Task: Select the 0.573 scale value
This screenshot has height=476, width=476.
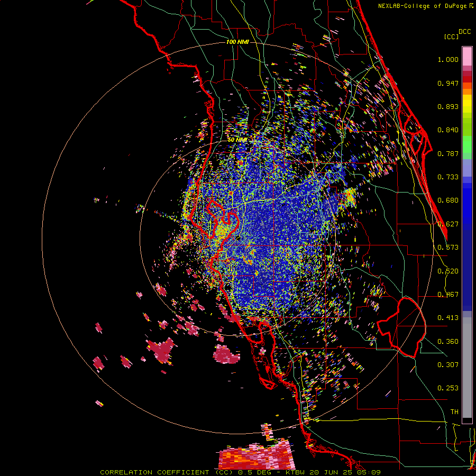Action: (448, 248)
